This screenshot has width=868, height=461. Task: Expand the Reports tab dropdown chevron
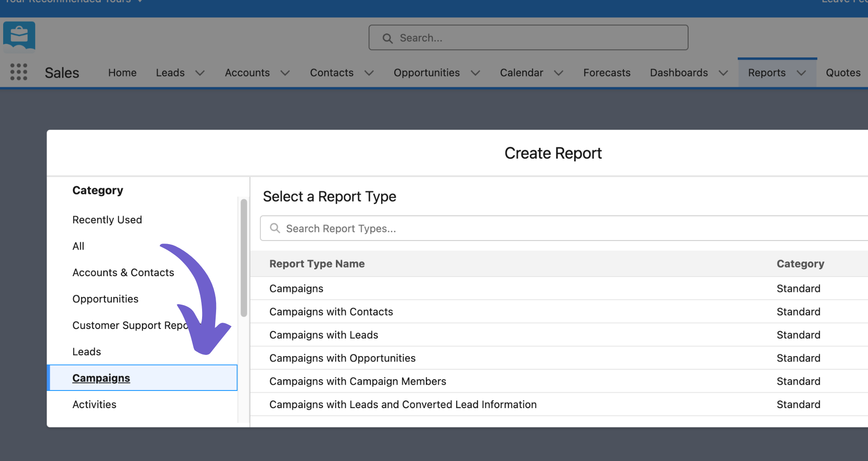[x=801, y=73]
